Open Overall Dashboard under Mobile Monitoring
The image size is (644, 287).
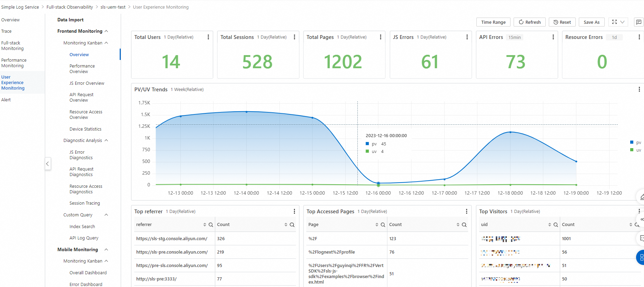(x=88, y=273)
